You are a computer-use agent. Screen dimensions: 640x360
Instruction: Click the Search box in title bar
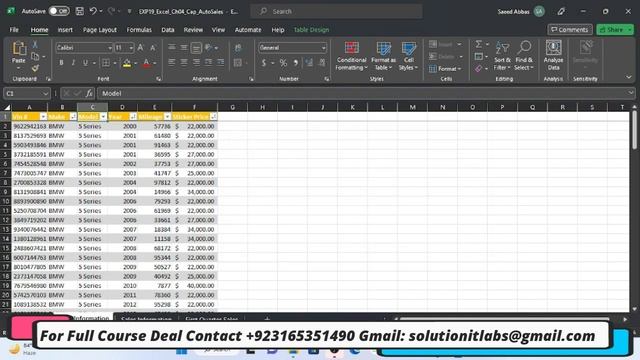336,11
